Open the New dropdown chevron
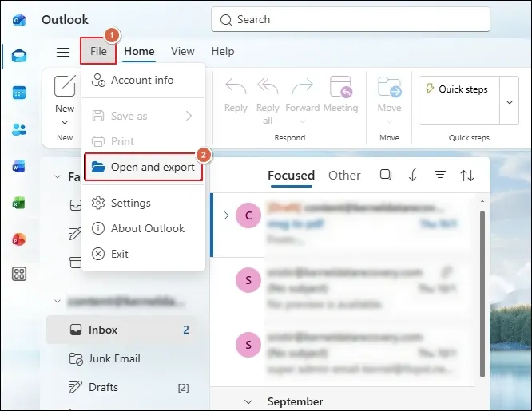The height and width of the screenshot is (411, 532). pos(65,122)
